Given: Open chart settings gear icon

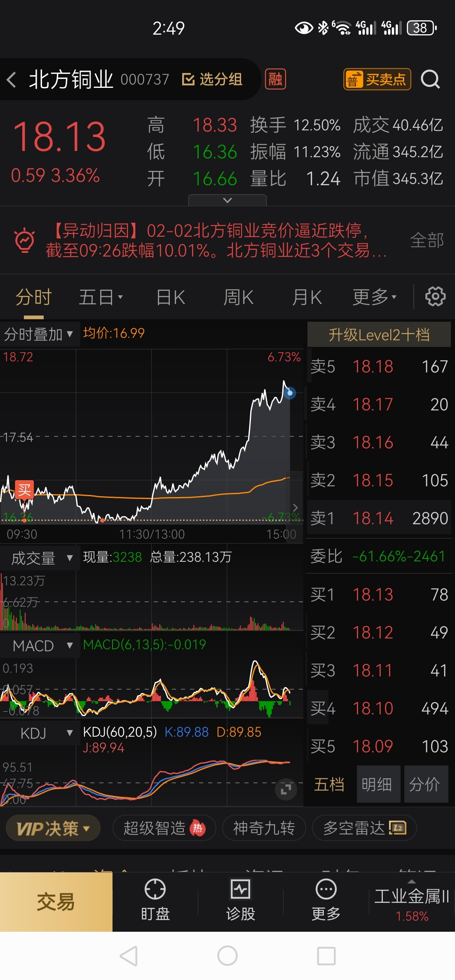Looking at the screenshot, I should 435,297.
